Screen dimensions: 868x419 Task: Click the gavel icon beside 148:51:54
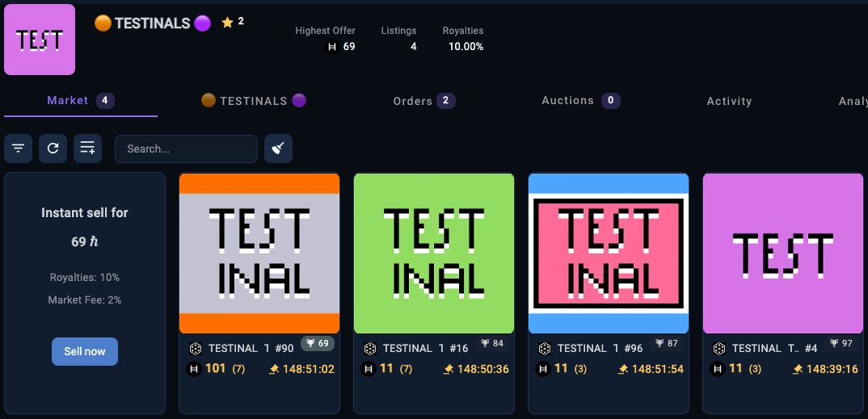(x=623, y=369)
